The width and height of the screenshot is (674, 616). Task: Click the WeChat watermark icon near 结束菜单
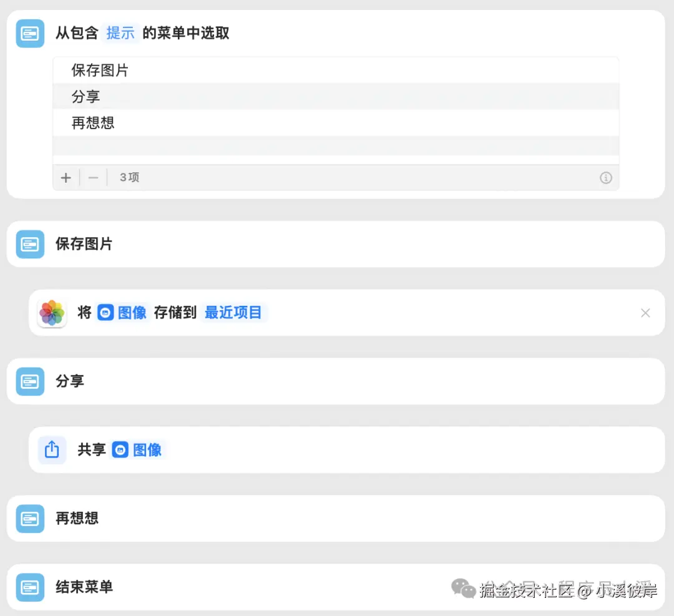coord(463,587)
